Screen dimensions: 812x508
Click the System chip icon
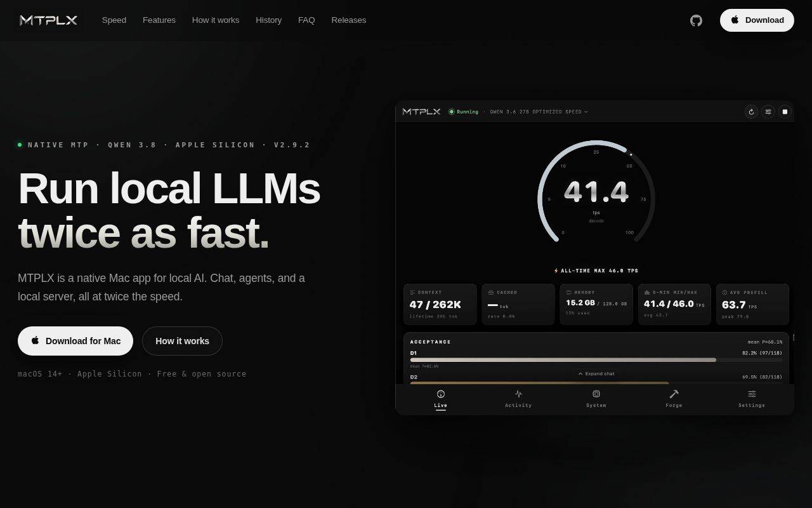point(596,394)
